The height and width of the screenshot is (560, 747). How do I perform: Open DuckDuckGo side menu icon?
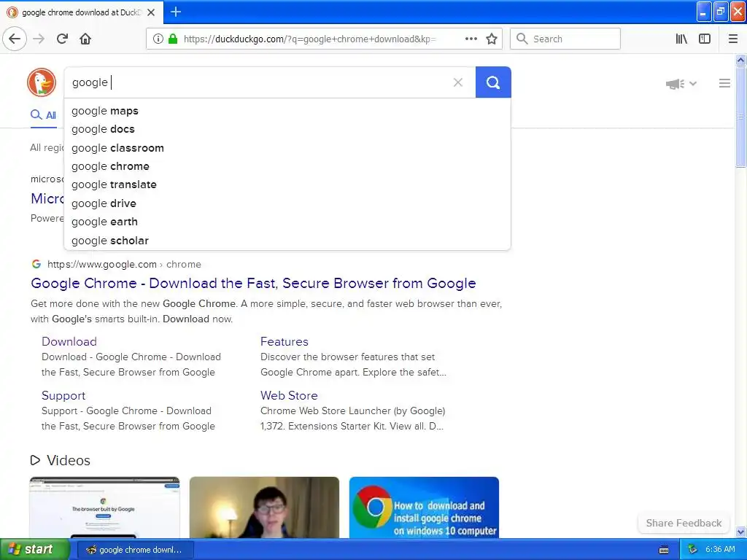click(724, 83)
